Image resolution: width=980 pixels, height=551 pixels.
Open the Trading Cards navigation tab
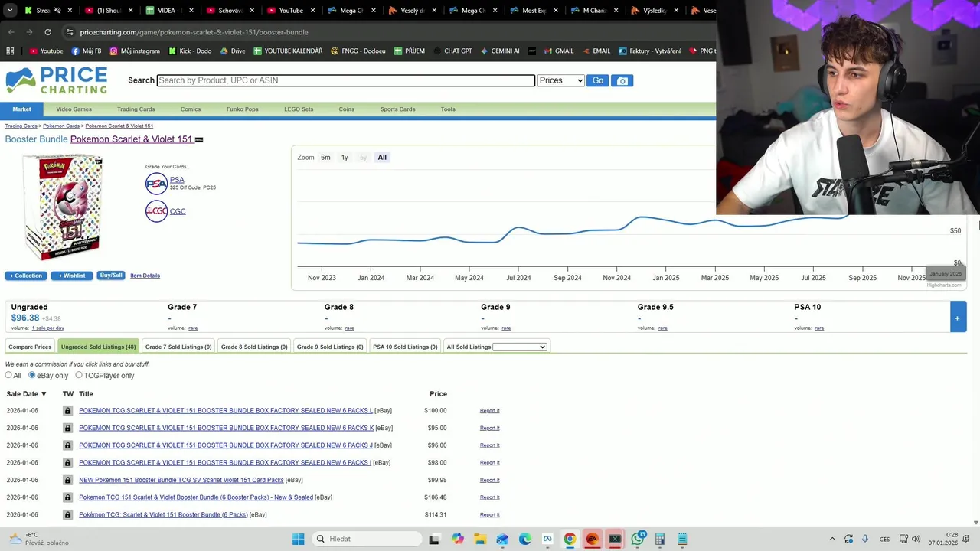(x=136, y=109)
